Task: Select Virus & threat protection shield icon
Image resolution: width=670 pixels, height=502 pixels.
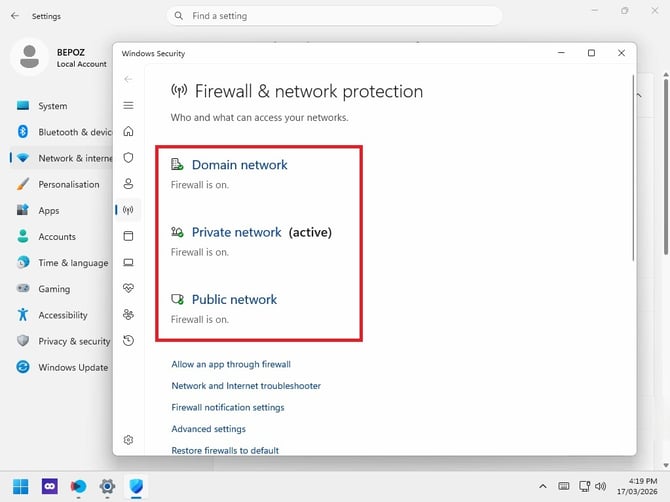Action: [x=128, y=158]
